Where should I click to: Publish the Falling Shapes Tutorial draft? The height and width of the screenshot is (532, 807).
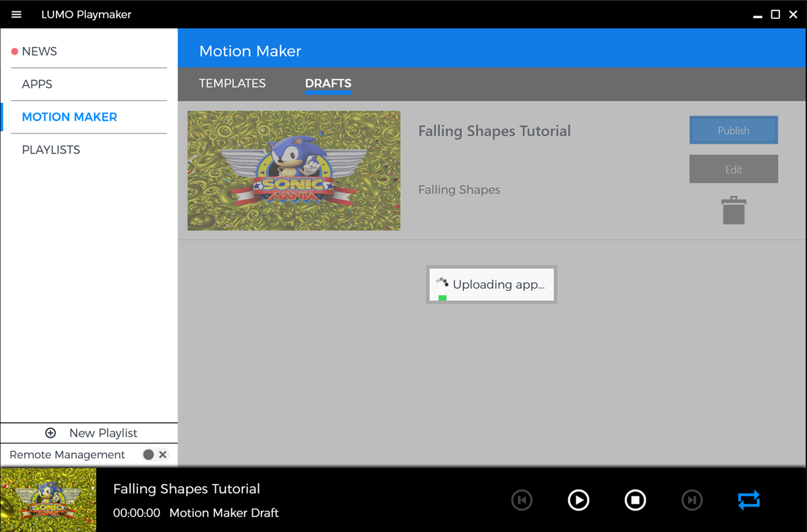click(734, 130)
